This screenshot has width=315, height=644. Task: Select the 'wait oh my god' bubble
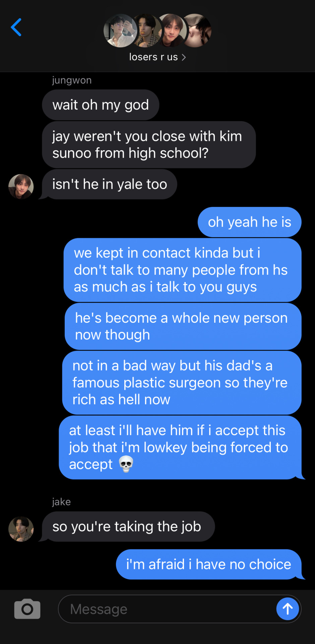[x=101, y=105]
